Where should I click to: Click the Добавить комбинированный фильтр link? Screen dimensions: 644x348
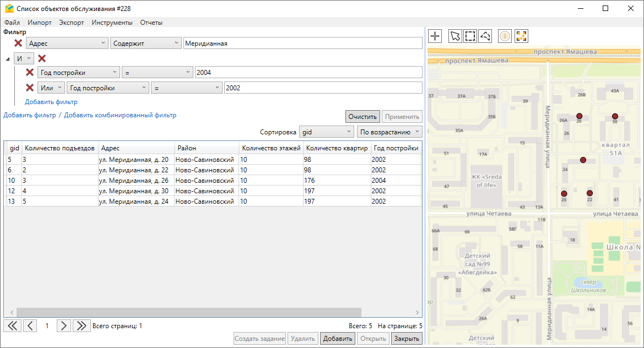click(120, 116)
